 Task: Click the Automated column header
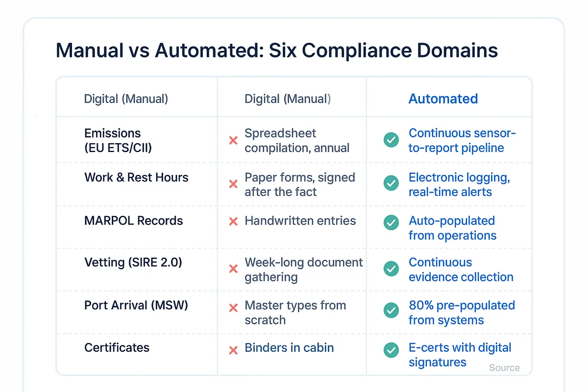click(x=443, y=98)
